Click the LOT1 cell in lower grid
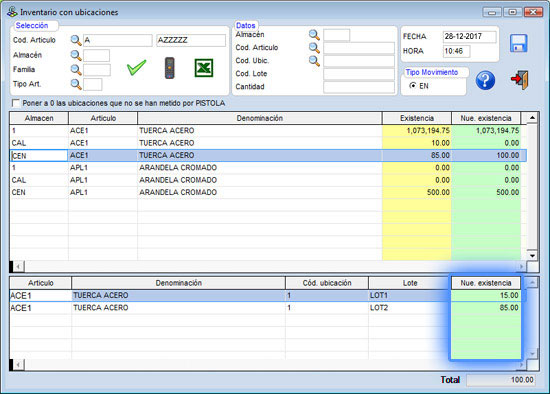 (x=409, y=295)
